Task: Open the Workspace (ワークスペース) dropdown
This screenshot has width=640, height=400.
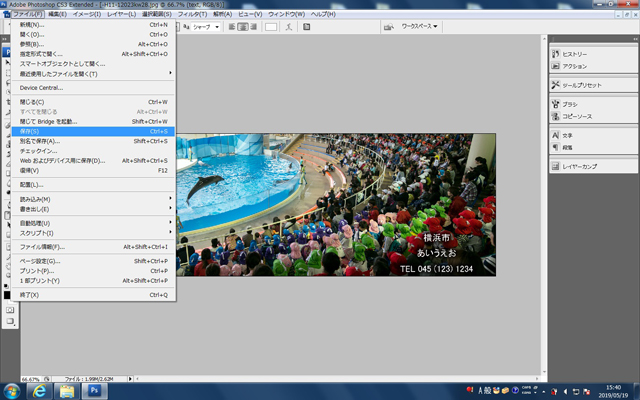Action: point(419,27)
